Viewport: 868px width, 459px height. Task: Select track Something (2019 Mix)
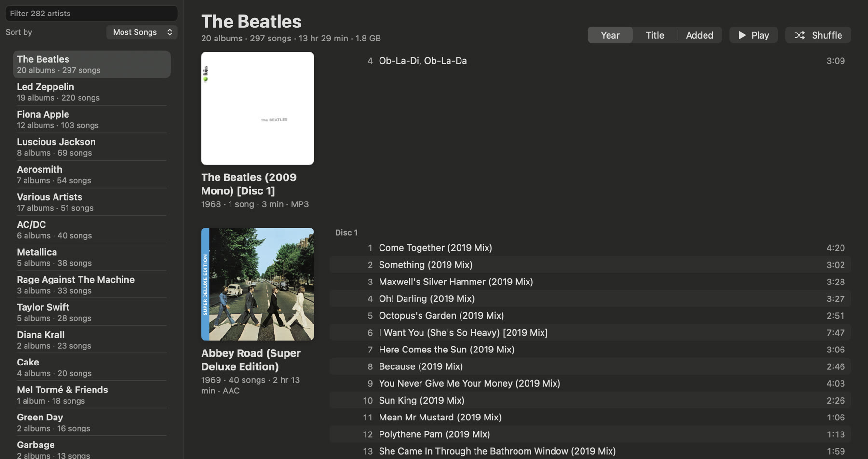[590, 265]
